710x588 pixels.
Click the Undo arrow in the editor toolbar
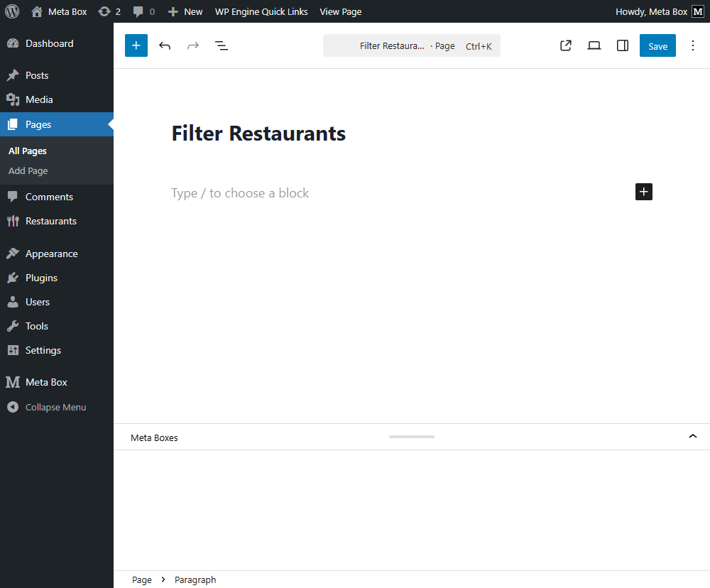point(165,45)
